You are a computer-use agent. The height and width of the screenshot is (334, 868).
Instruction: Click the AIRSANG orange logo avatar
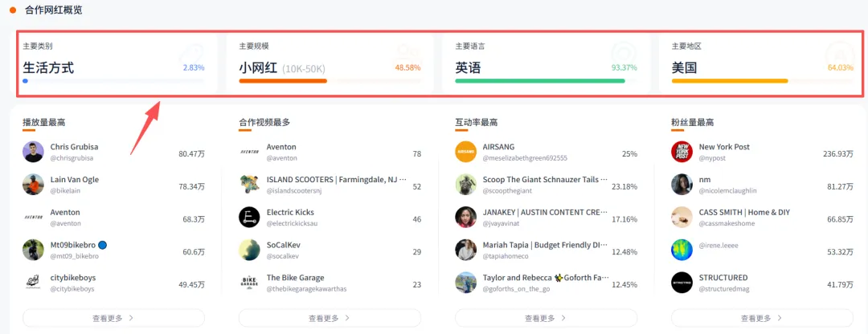point(466,153)
